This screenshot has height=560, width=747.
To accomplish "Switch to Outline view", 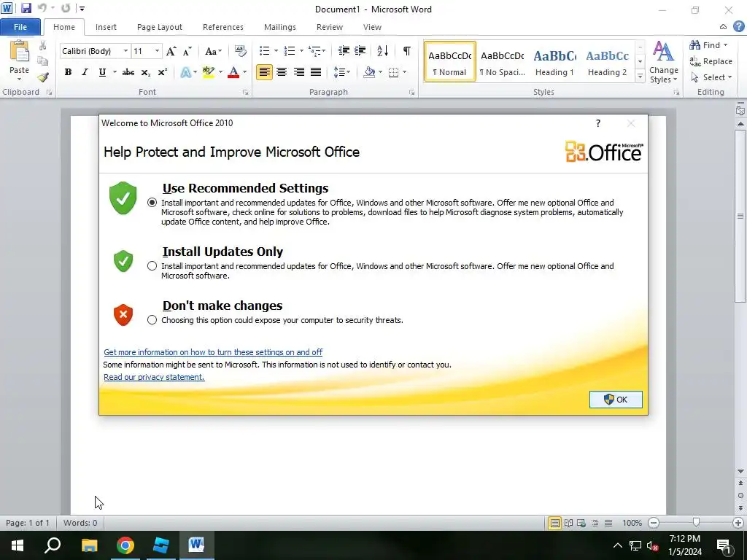I will pos(595,523).
